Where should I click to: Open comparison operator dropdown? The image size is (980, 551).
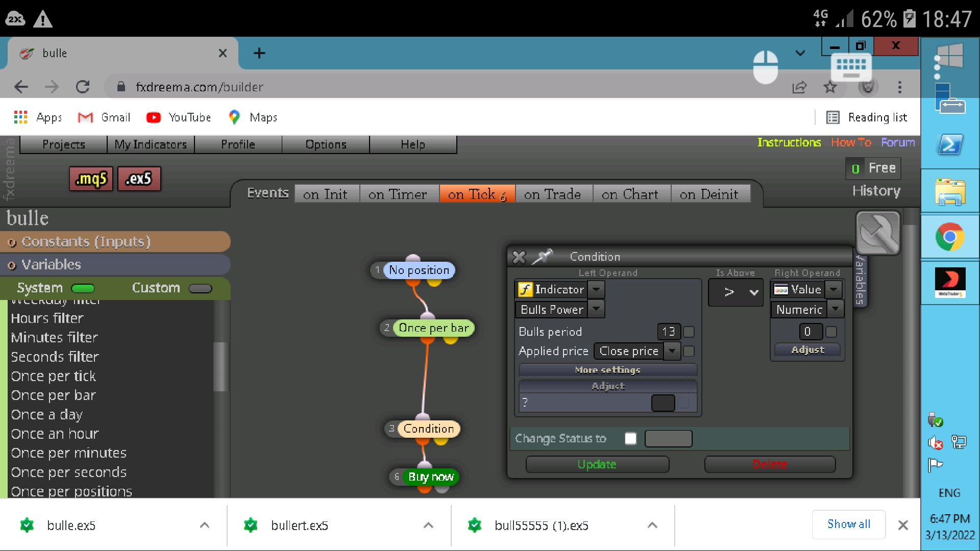[736, 292]
